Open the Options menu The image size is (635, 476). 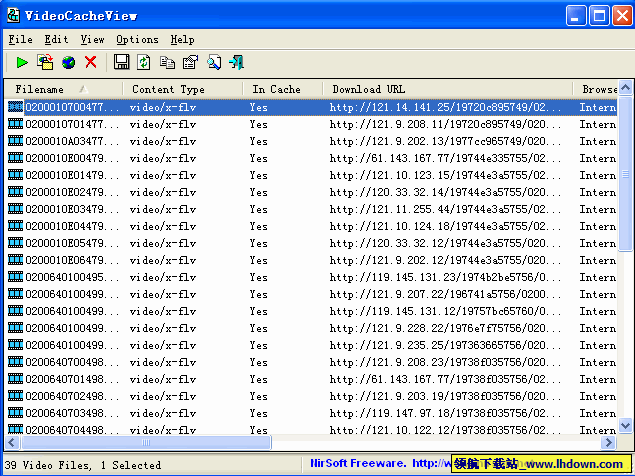click(x=137, y=39)
